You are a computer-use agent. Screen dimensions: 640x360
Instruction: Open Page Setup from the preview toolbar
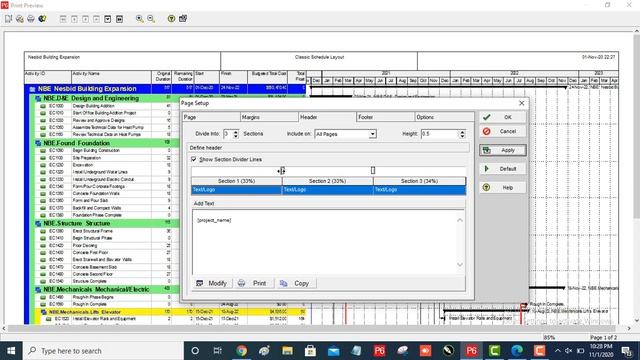click(x=8, y=19)
